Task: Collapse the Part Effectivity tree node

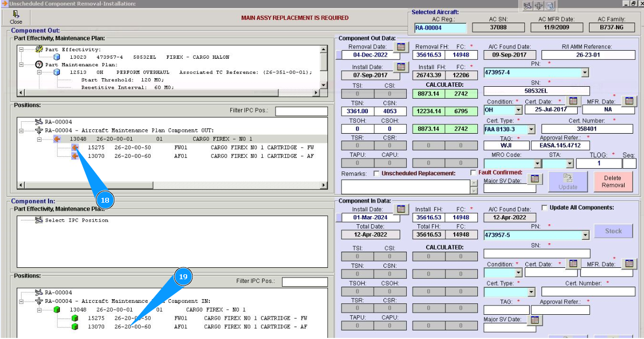Action: click(x=21, y=50)
